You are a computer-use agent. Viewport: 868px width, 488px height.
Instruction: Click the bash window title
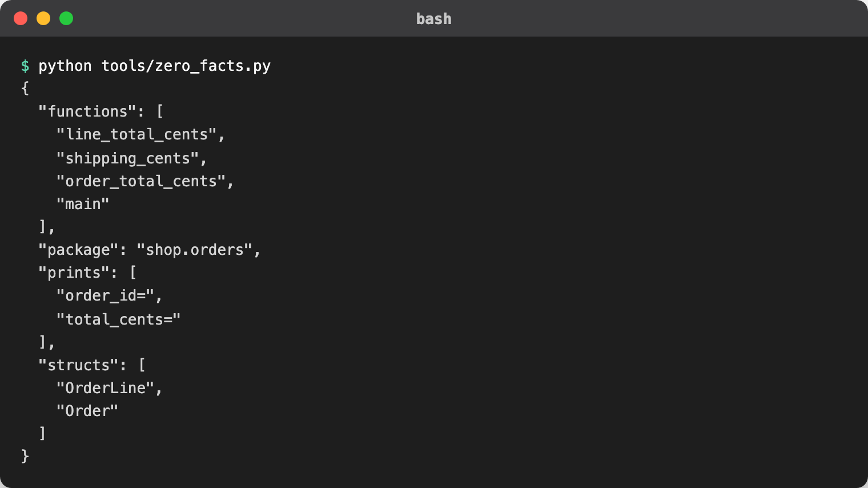(433, 19)
